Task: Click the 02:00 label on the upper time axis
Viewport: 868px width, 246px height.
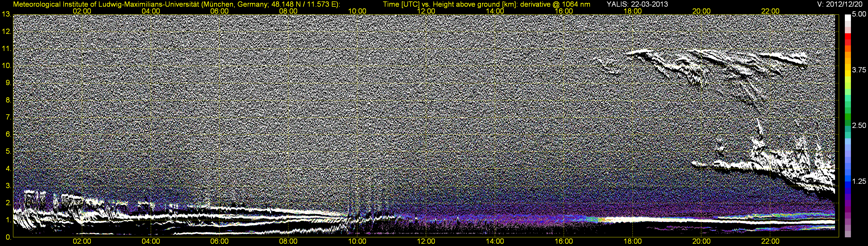Action: point(82,11)
